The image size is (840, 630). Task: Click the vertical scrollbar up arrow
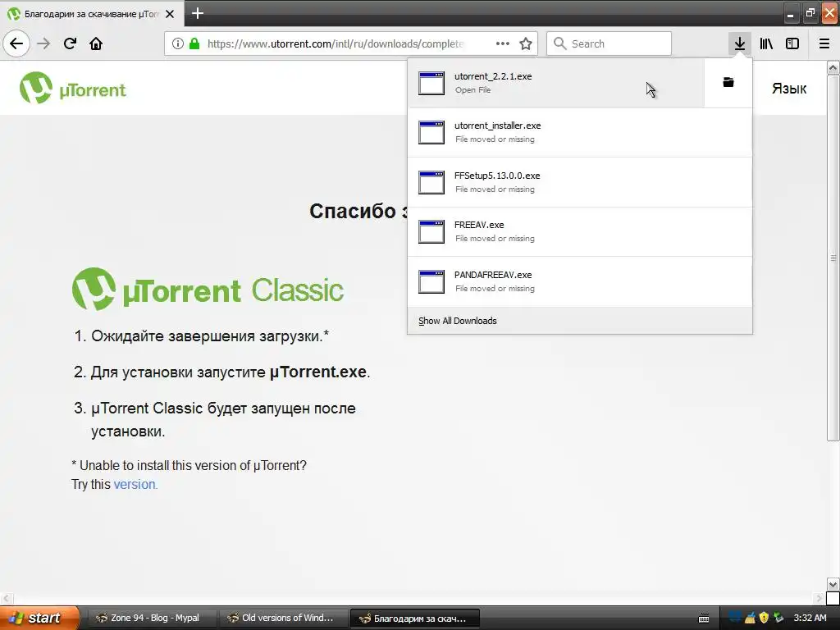(833, 67)
